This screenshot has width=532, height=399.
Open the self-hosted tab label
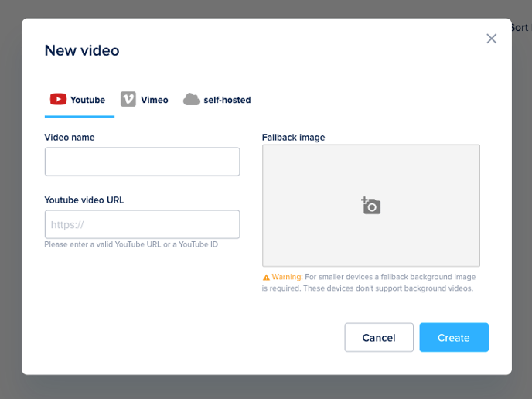(x=227, y=100)
